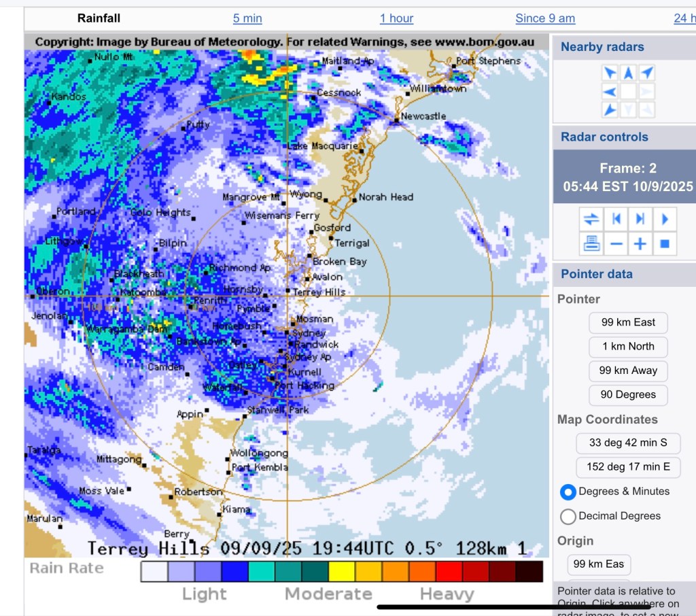The height and width of the screenshot is (616, 696).
Task: Open the 5 min rainfall tab
Action: pos(247,18)
